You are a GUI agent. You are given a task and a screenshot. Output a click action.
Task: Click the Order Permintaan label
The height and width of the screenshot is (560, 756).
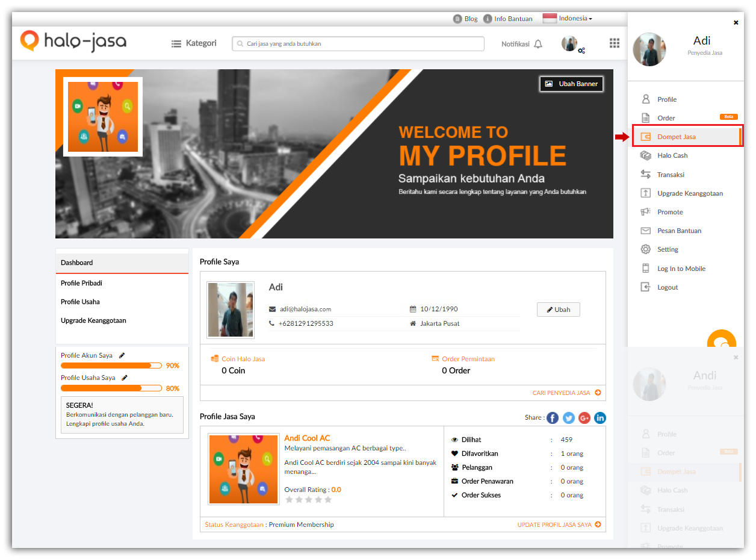pos(468,359)
